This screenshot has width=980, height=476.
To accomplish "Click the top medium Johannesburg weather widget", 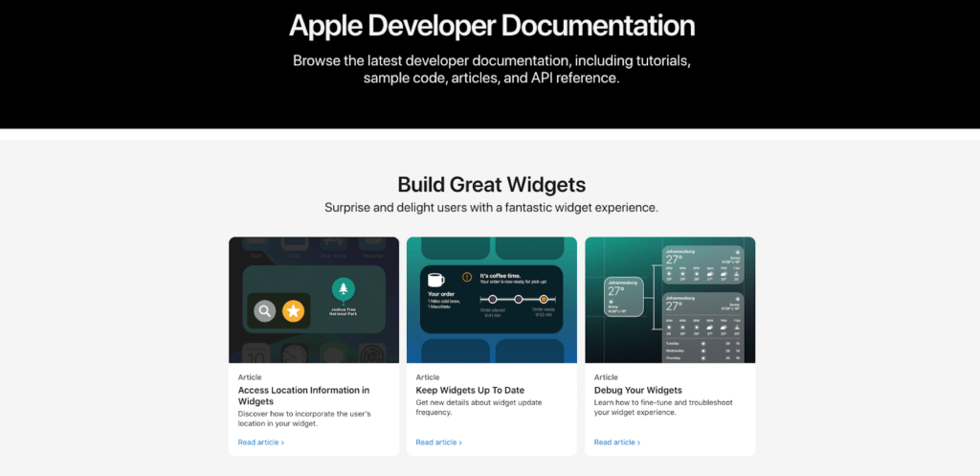I will 701,268.
